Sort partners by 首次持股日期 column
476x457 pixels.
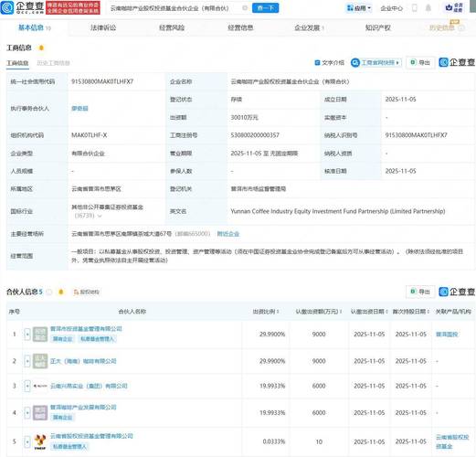pos(411,312)
